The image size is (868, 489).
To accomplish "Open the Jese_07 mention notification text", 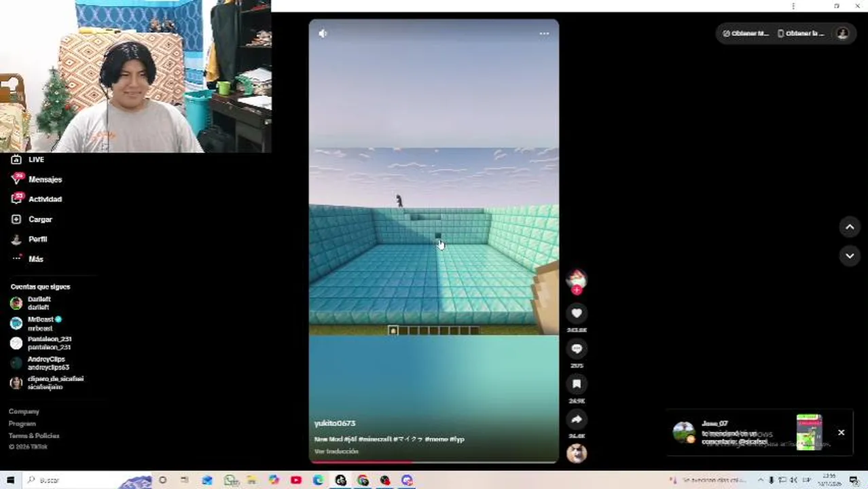I will coord(735,437).
